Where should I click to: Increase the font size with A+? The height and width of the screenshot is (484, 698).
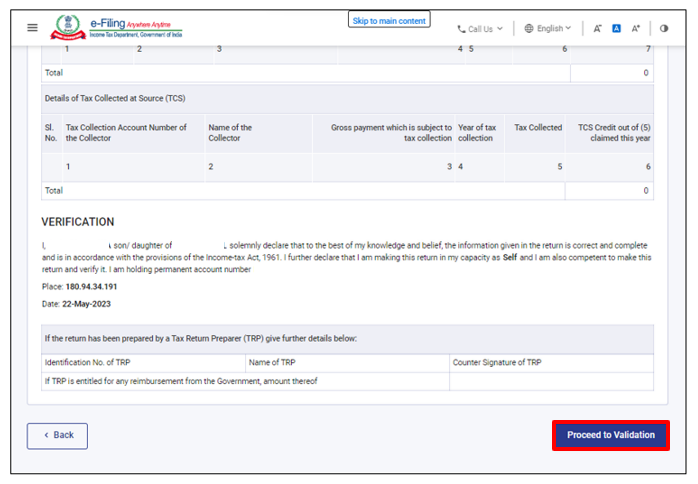635,29
